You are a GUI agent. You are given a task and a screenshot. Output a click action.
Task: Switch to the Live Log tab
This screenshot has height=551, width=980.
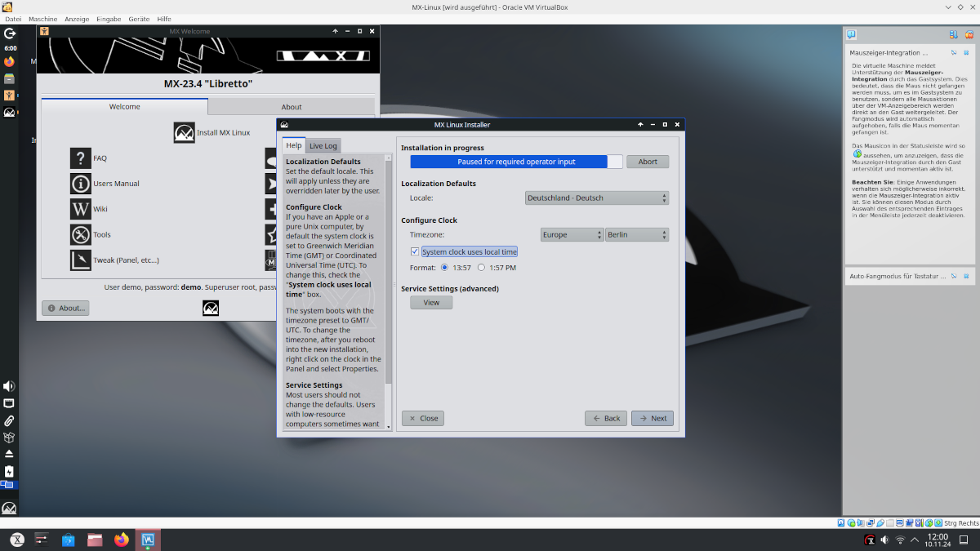323,146
